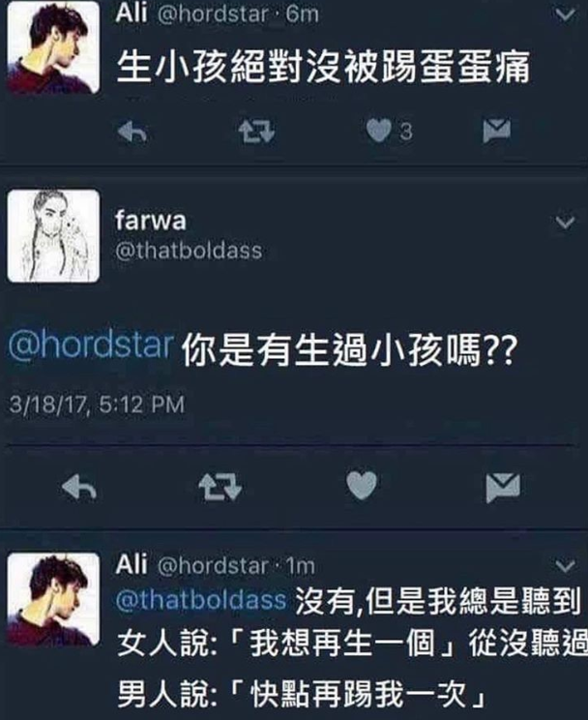Send Ali's first tweet via message
This screenshot has height=720, width=588.
pos(497,131)
